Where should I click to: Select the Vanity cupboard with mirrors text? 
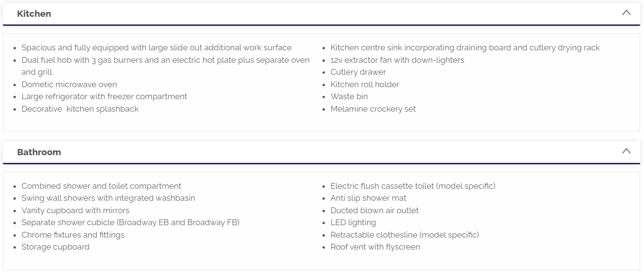point(75,210)
